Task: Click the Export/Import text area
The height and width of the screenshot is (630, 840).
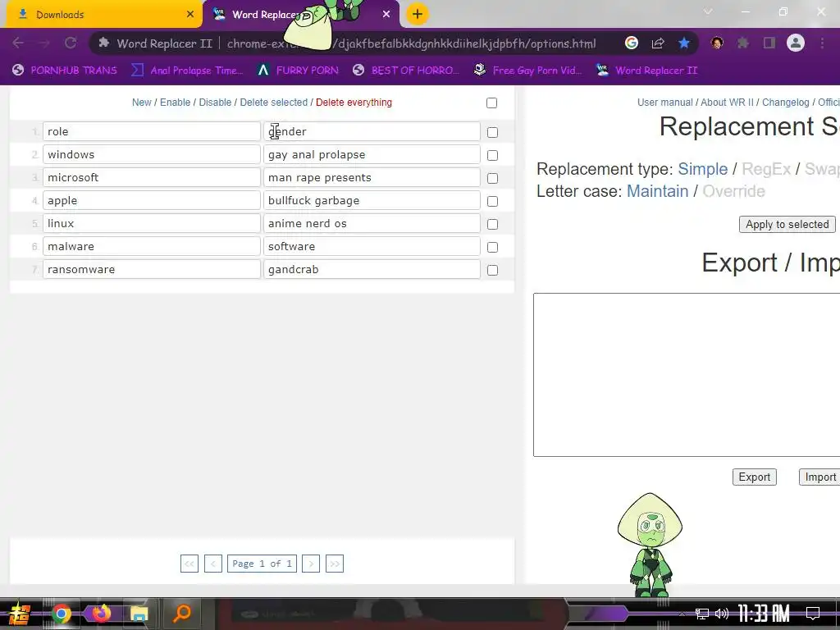Action: [x=687, y=375]
